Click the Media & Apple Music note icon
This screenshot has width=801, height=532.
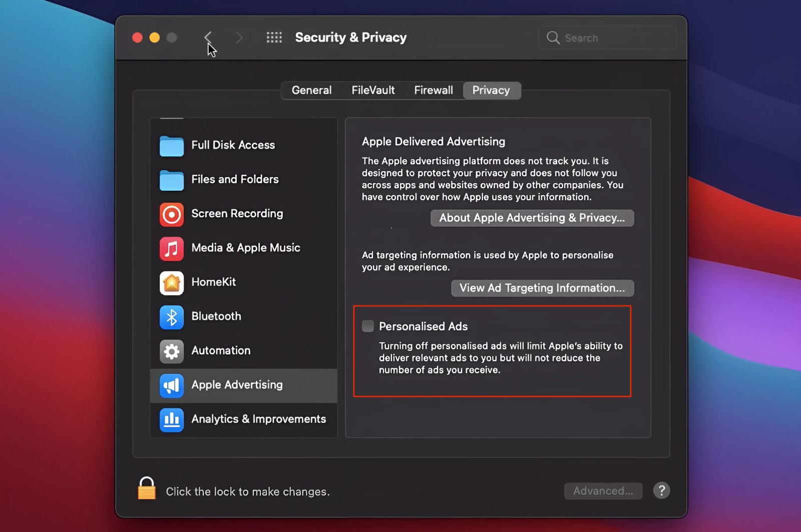coord(172,248)
